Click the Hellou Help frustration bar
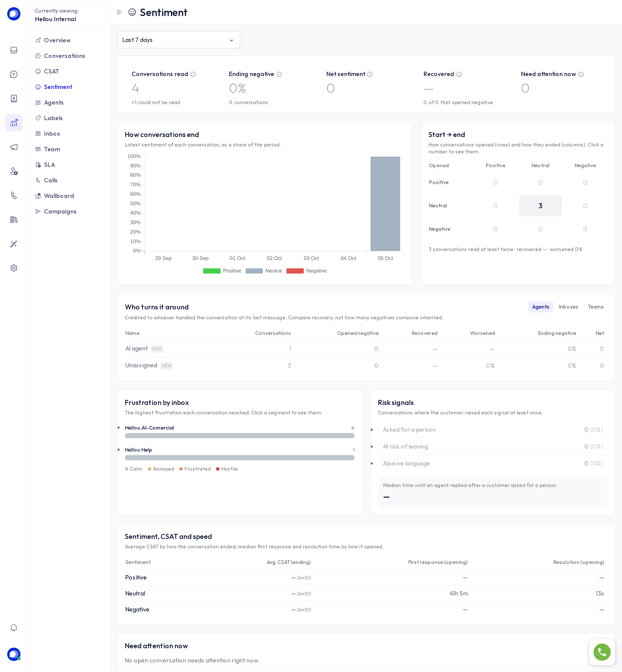 [x=240, y=457]
